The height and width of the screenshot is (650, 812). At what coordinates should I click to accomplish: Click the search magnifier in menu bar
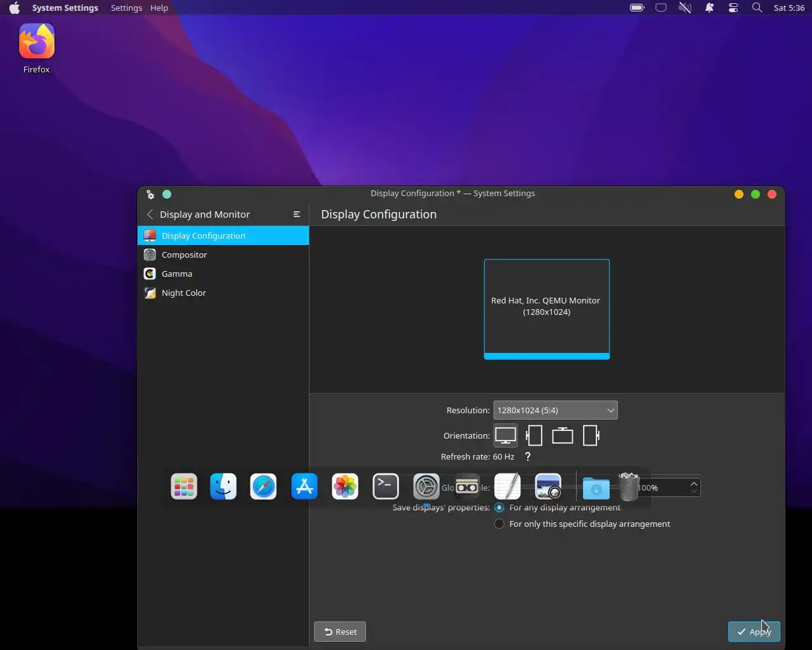757,8
